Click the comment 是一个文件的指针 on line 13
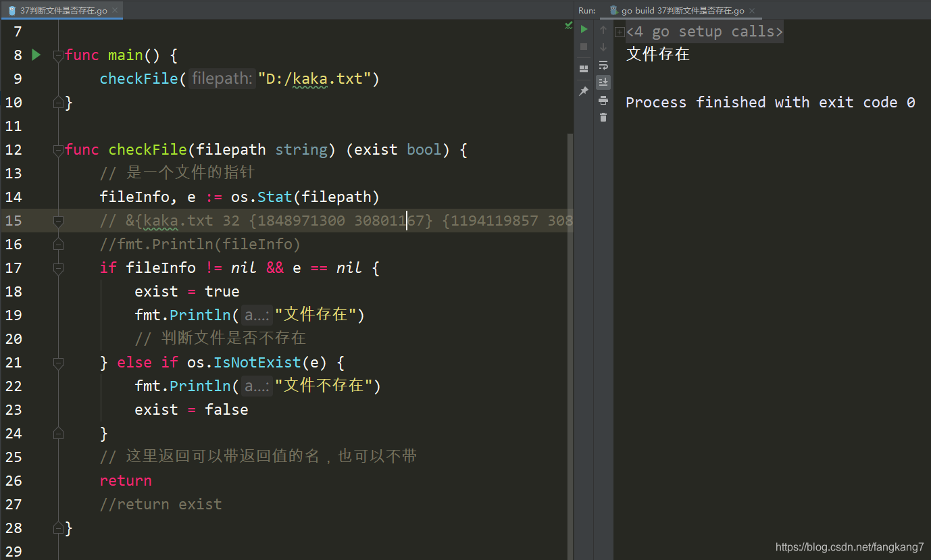The width and height of the screenshot is (931, 560). point(177,174)
